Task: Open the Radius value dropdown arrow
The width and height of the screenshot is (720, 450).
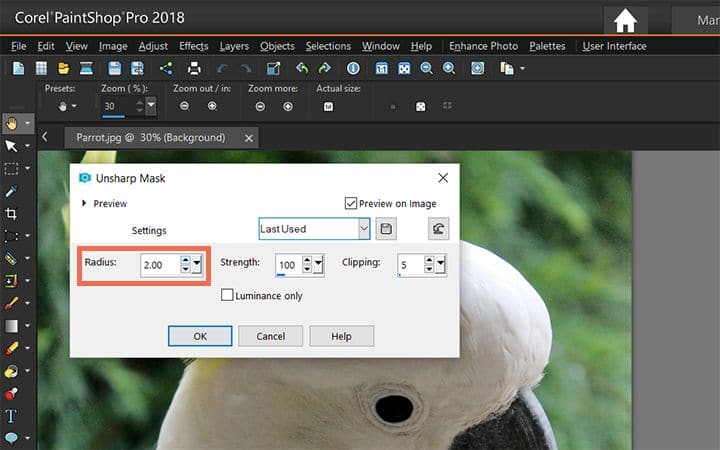Action: click(197, 265)
